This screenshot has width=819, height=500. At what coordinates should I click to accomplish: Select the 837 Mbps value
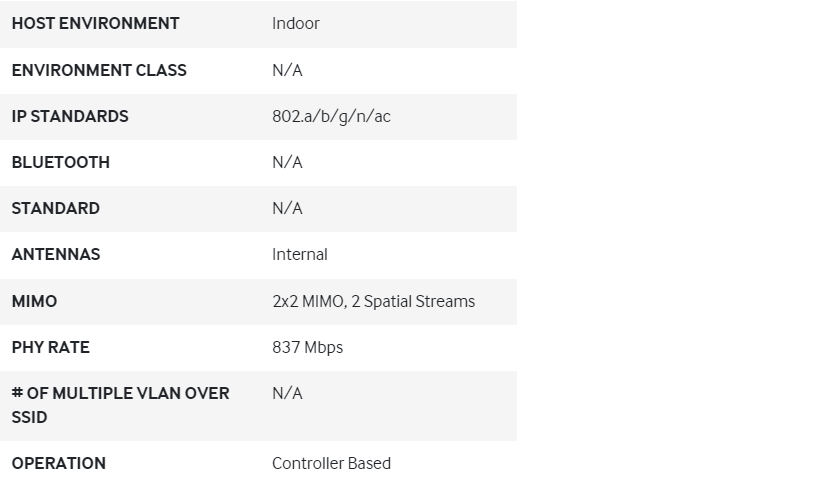pyautogui.click(x=307, y=347)
